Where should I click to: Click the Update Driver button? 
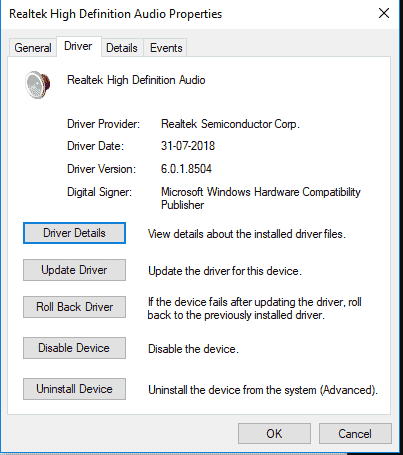74,270
